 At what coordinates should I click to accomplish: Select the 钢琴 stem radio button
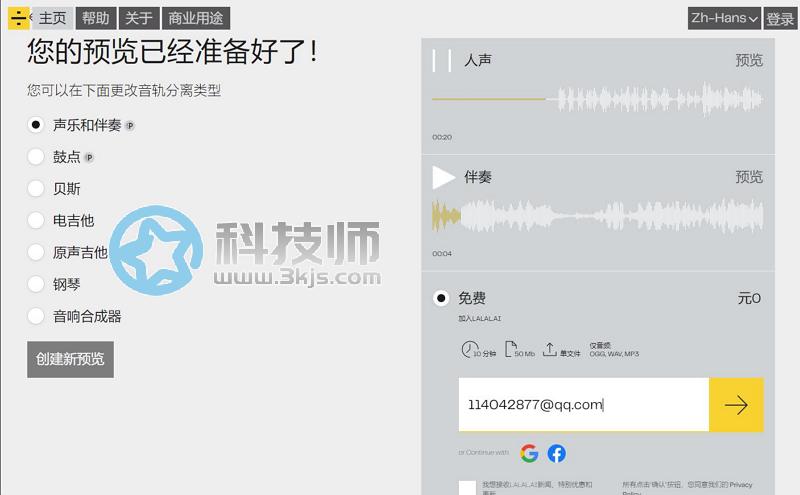coord(36,284)
